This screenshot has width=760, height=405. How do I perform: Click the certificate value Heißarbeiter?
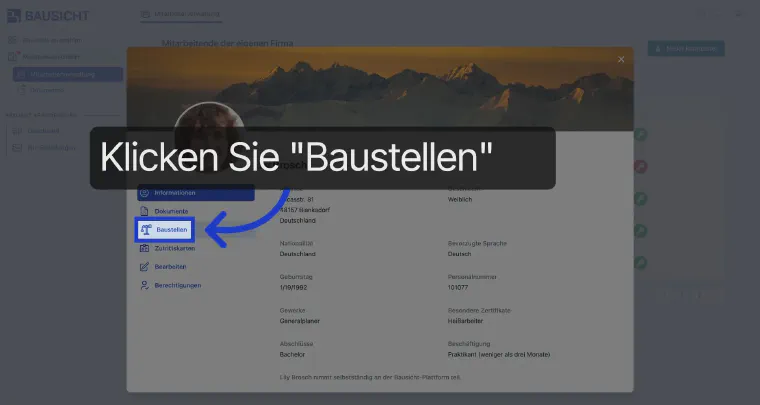465,321
